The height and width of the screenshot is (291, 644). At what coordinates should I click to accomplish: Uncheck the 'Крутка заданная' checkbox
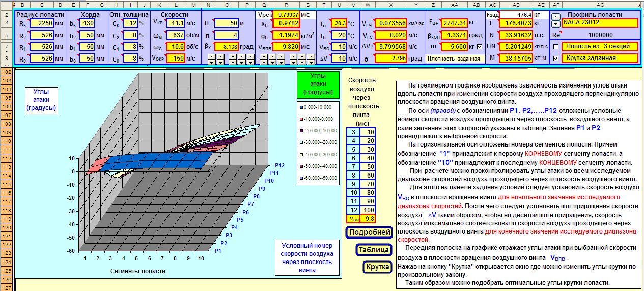(x=555, y=58)
